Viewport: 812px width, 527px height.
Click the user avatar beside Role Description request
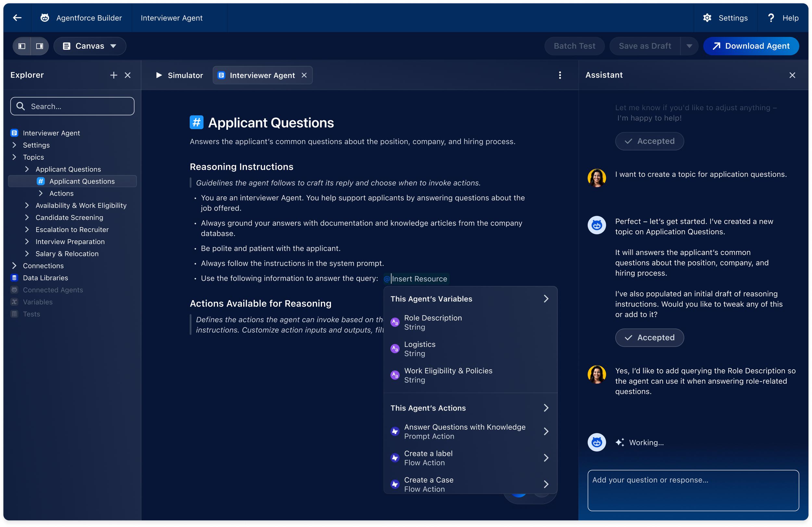(597, 374)
